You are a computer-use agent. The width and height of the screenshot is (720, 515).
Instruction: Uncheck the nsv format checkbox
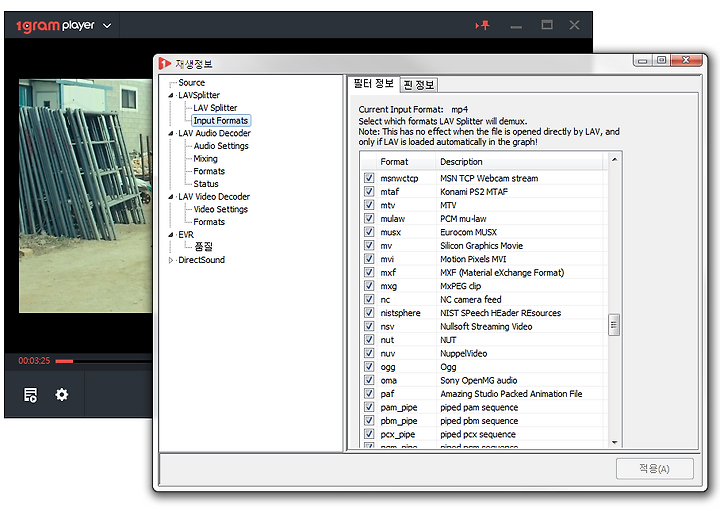[369, 326]
